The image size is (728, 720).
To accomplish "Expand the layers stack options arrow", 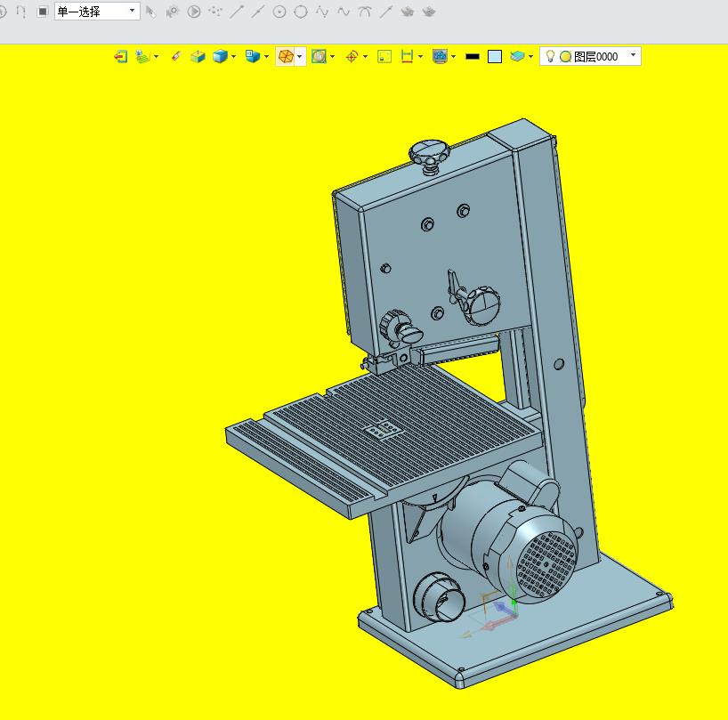I will pyautogui.click(x=531, y=57).
